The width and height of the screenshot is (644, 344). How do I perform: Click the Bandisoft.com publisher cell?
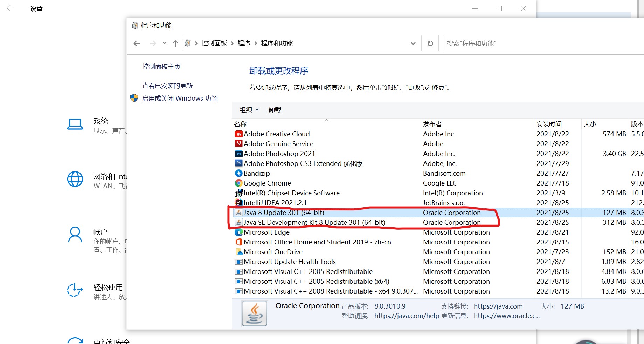[444, 173]
